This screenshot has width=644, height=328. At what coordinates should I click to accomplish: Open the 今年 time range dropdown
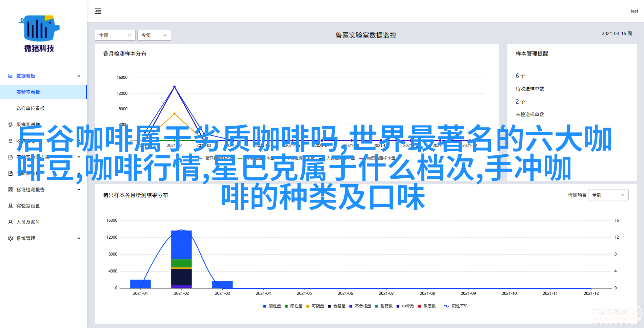coord(154,35)
